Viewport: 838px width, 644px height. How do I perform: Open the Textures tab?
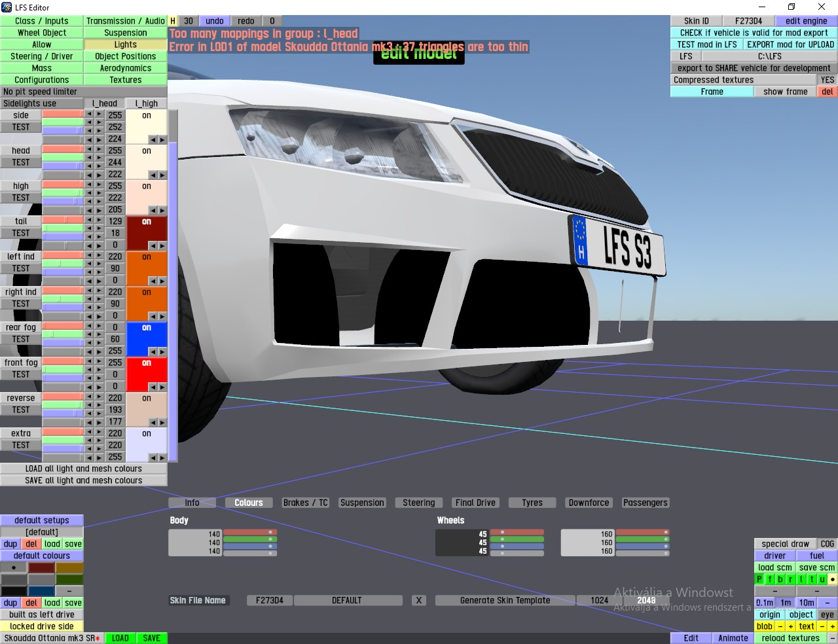coord(126,80)
